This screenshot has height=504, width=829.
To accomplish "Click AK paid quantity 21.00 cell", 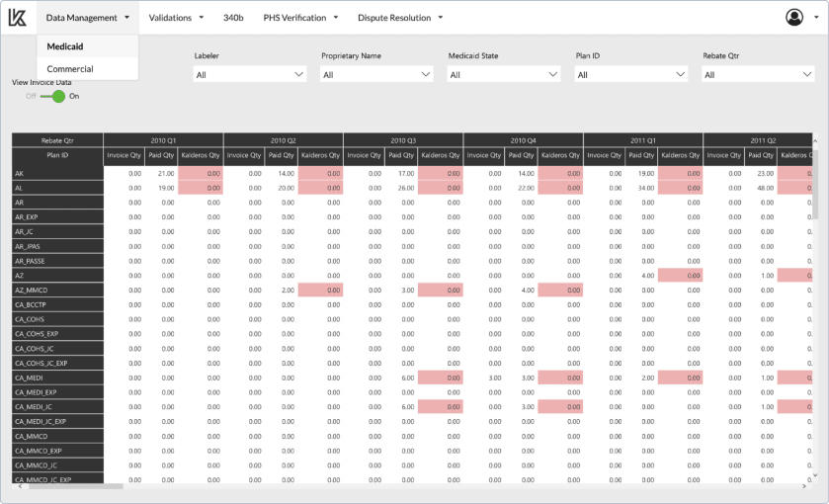I will (161, 174).
